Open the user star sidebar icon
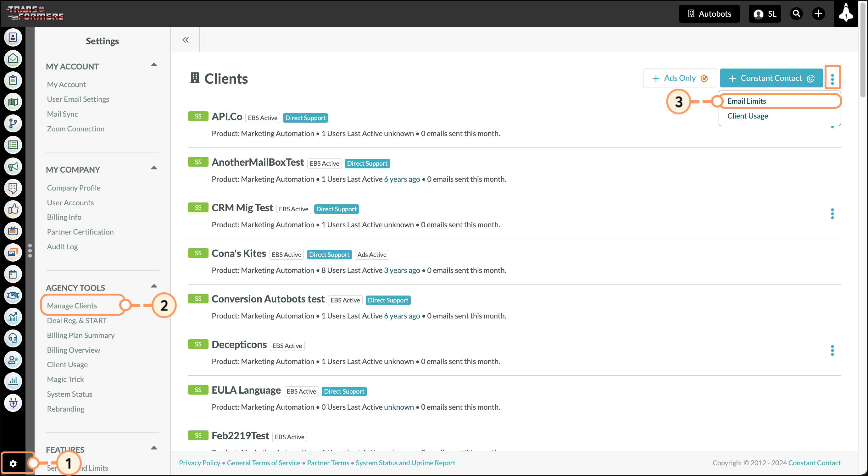The height and width of the screenshot is (476, 868). click(13, 360)
